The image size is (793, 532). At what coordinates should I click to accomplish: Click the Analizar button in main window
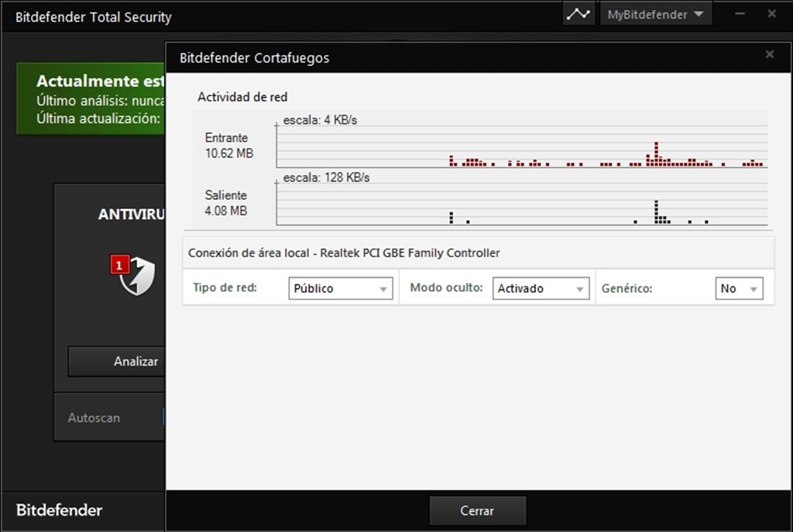pos(117,361)
